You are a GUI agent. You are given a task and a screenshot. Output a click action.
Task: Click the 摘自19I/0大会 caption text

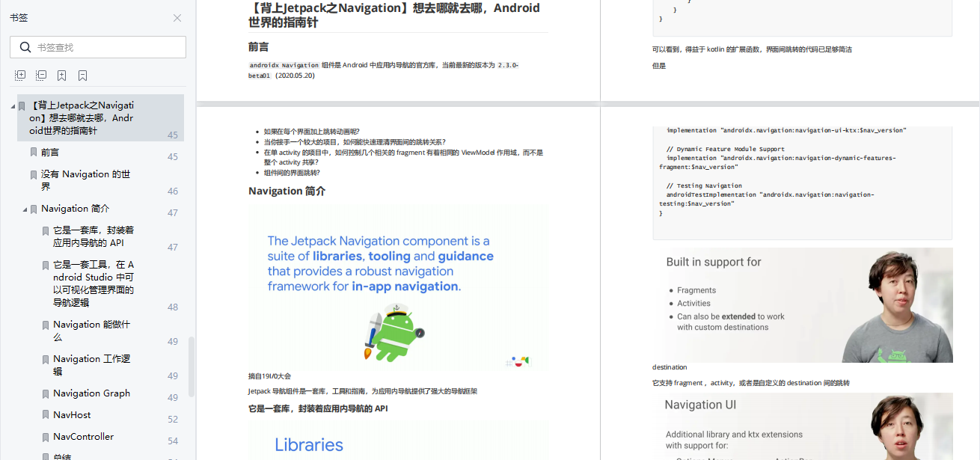(x=269, y=376)
